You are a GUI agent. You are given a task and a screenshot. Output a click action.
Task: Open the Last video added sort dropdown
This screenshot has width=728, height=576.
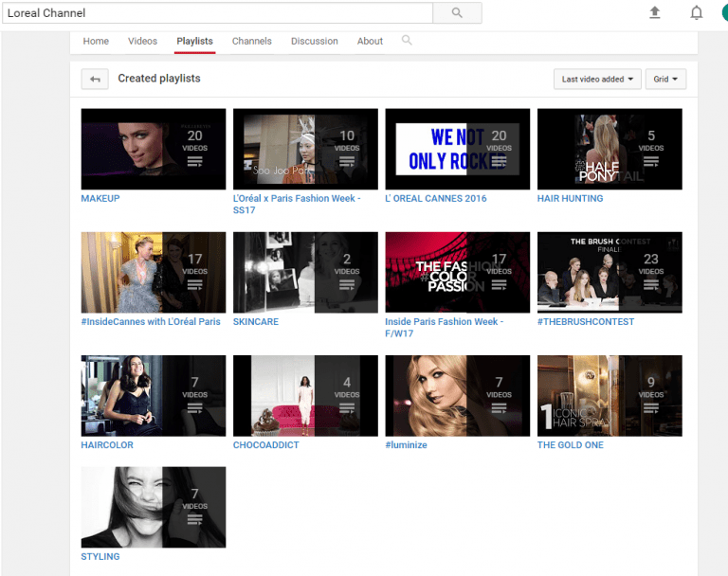597,79
